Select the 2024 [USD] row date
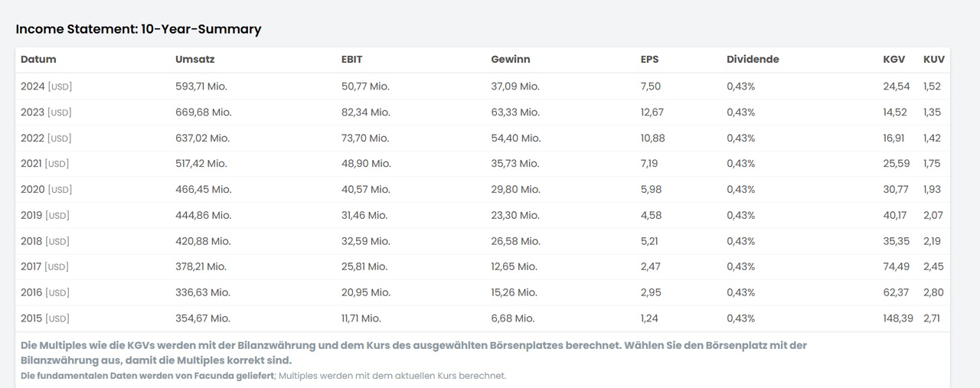Screen dimensions: 980x388 pos(46,86)
